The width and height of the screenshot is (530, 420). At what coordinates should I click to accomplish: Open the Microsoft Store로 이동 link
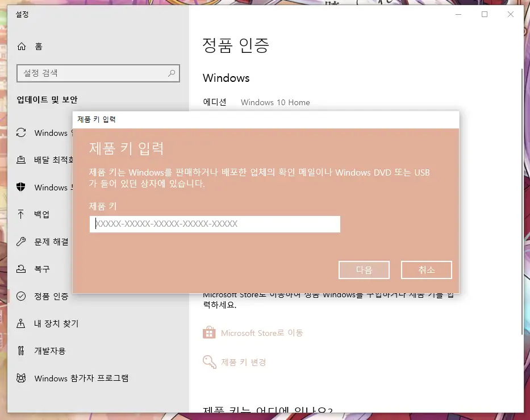262,332
